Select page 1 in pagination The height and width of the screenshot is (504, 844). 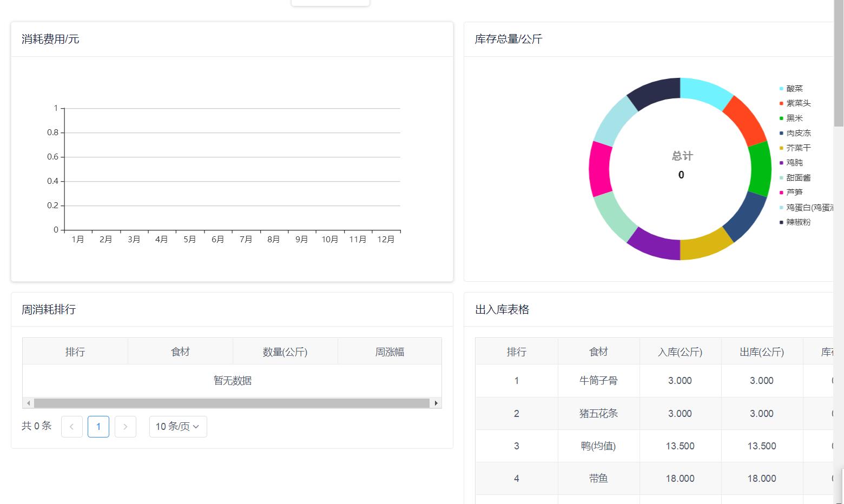[x=98, y=427]
